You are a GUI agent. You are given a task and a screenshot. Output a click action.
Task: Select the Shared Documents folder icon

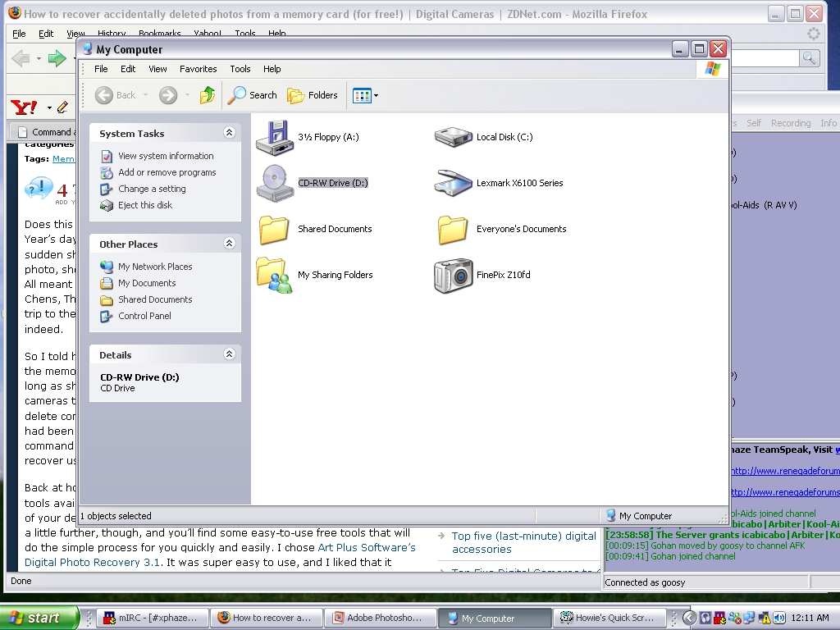(x=274, y=230)
